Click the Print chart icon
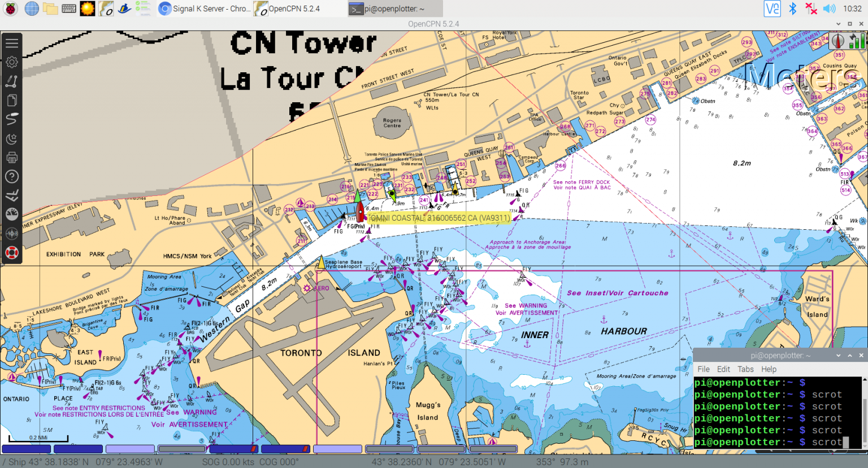The height and width of the screenshot is (468, 868). click(x=12, y=157)
